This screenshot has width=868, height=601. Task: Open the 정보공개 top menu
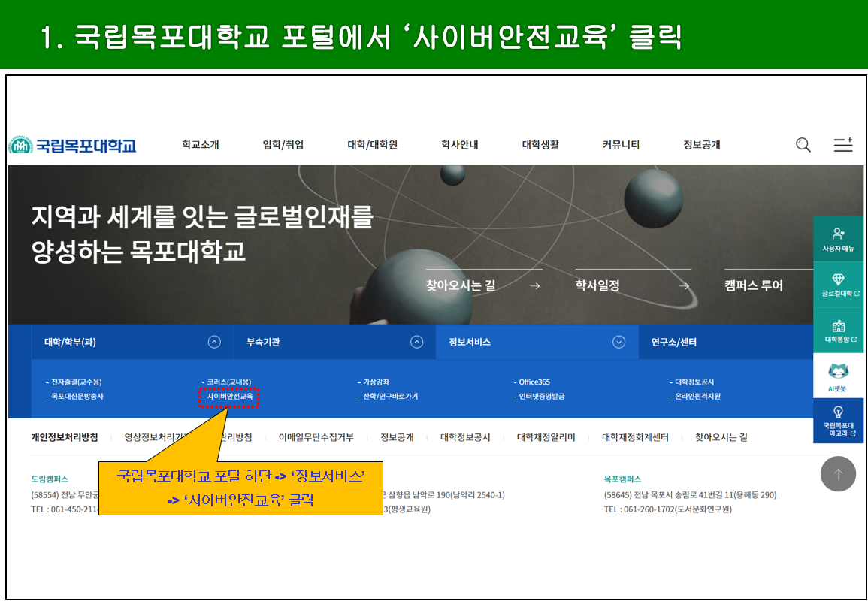point(702,145)
